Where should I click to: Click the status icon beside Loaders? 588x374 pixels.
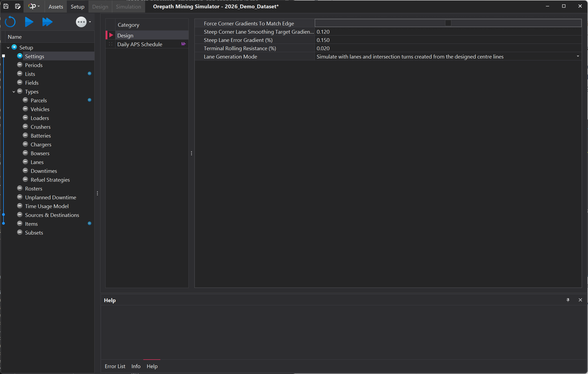25,118
